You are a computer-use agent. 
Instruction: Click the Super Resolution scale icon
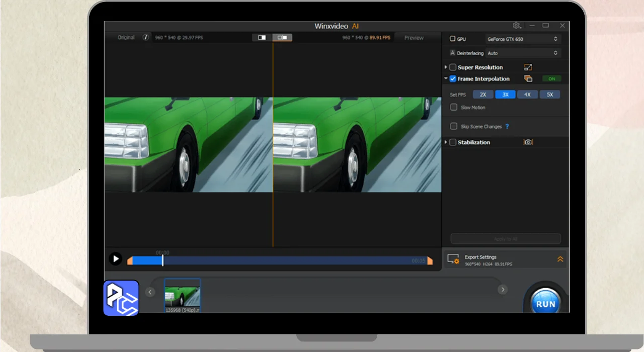(x=528, y=67)
